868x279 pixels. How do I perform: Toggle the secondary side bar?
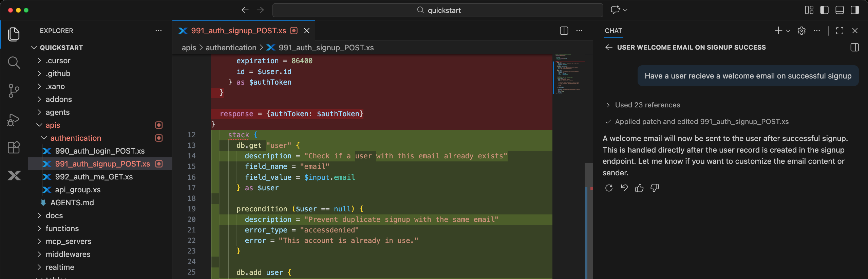click(x=855, y=10)
